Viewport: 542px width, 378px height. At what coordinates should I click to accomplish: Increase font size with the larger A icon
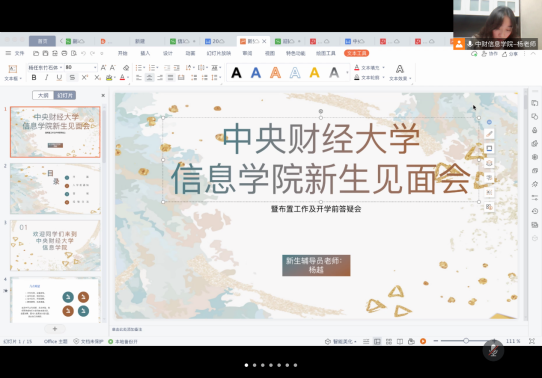(x=103, y=67)
